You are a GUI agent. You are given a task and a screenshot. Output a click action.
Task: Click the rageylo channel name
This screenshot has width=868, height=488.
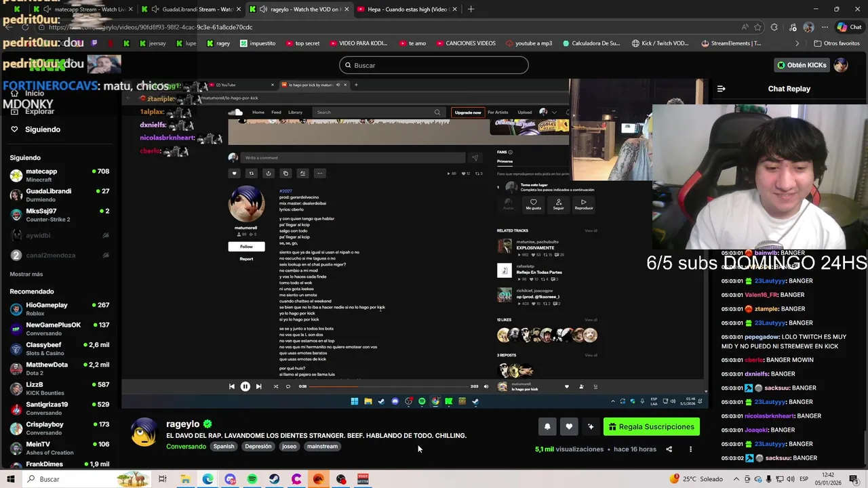tap(182, 424)
